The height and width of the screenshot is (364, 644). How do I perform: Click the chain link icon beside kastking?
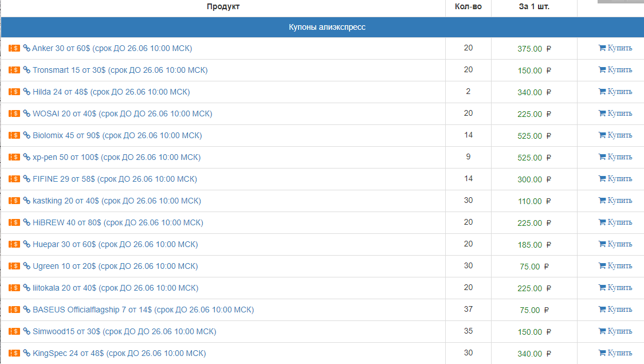[27, 201]
